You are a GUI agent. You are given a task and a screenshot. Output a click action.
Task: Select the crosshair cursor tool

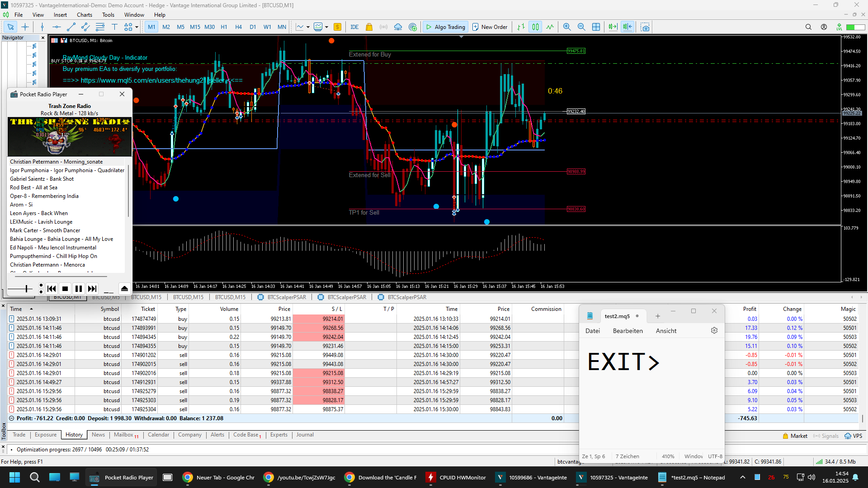[x=25, y=27]
